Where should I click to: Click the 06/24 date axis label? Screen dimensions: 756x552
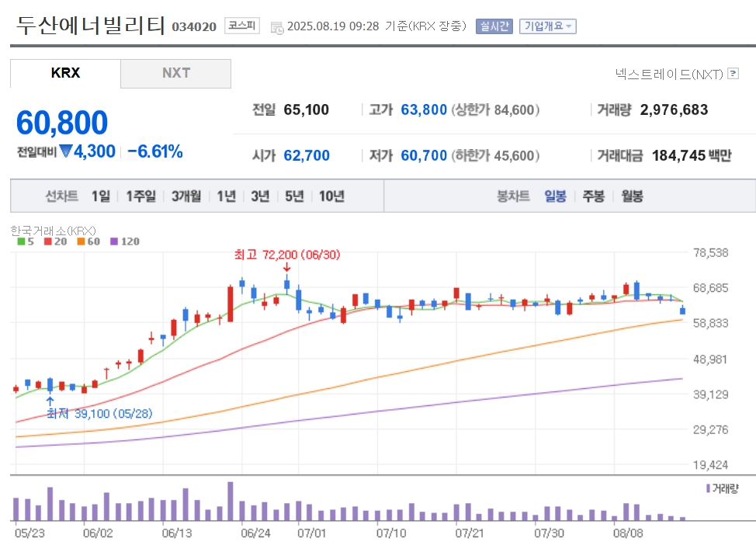[x=255, y=533]
